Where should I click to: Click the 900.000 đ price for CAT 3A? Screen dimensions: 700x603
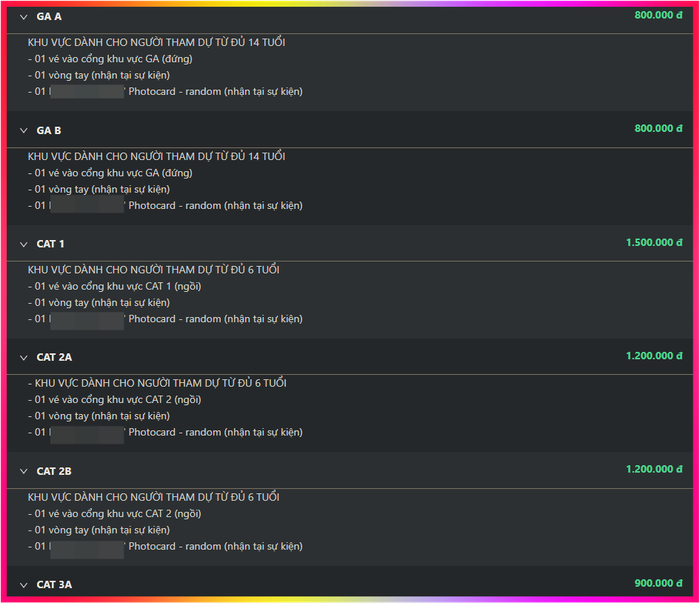658,582
